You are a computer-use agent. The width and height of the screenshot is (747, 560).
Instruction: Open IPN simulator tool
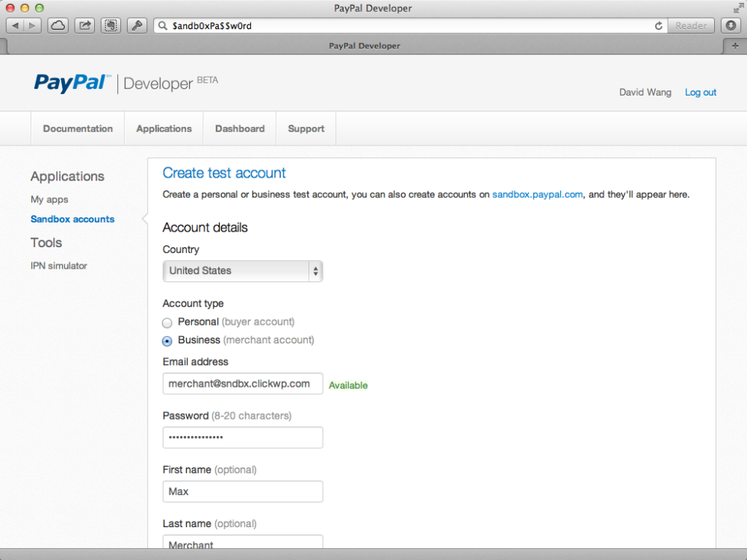tap(58, 266)
